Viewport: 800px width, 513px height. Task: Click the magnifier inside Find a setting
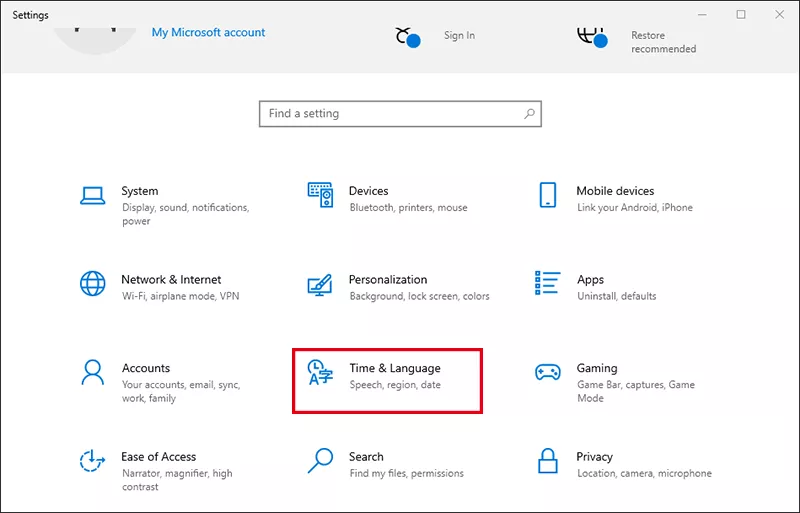coord(529,114)
